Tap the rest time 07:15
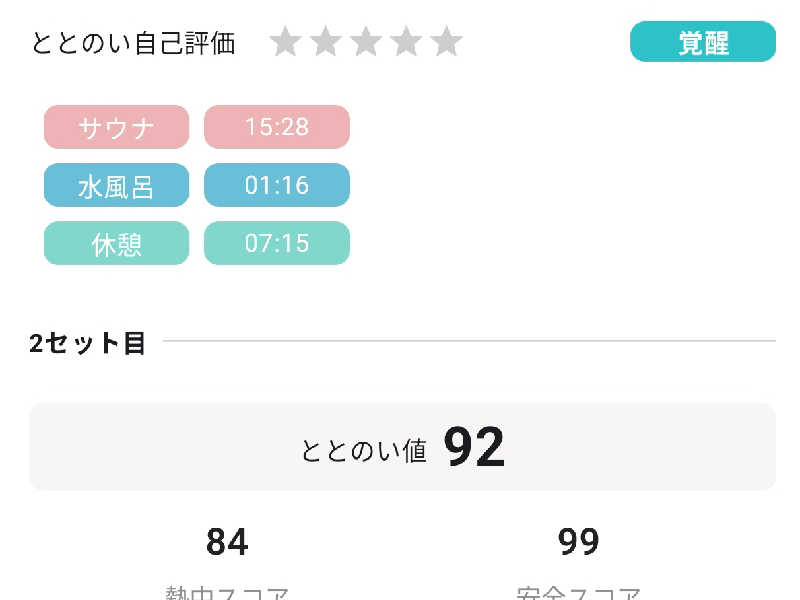The height and width of the screenshot is (600, 800). [x=277, y=243]
